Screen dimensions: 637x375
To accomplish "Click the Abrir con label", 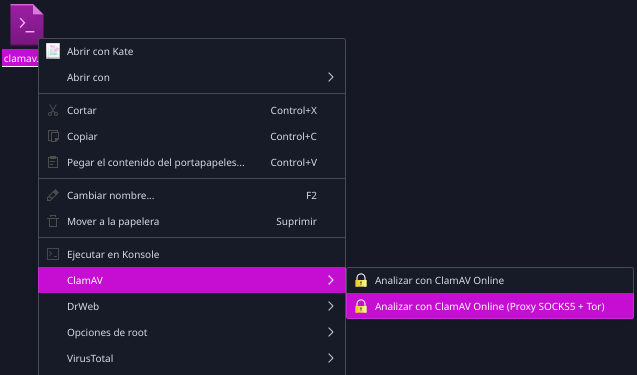I will [x=88, y=77].
